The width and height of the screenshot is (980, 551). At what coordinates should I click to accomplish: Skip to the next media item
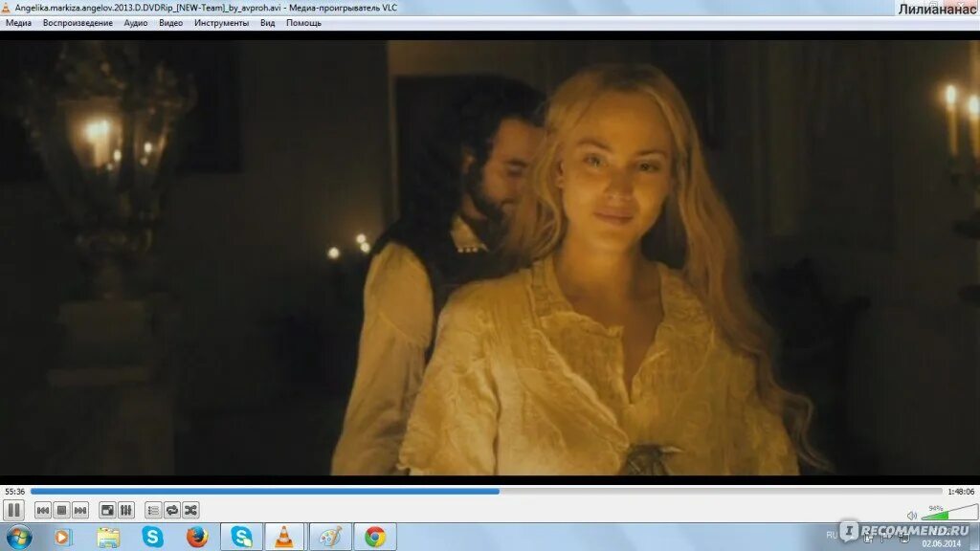click(x=80, y=511)
